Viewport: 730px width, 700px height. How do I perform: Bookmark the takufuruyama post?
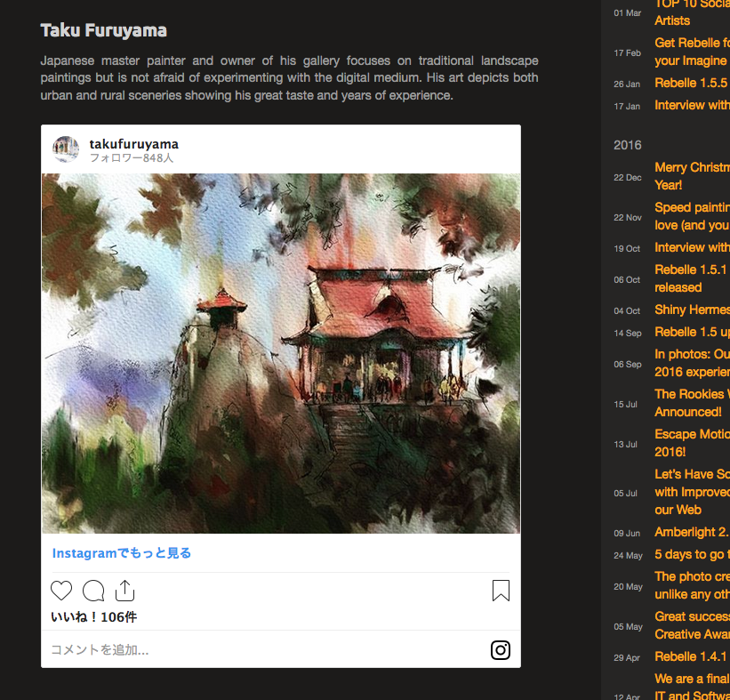tap(501, 591)
